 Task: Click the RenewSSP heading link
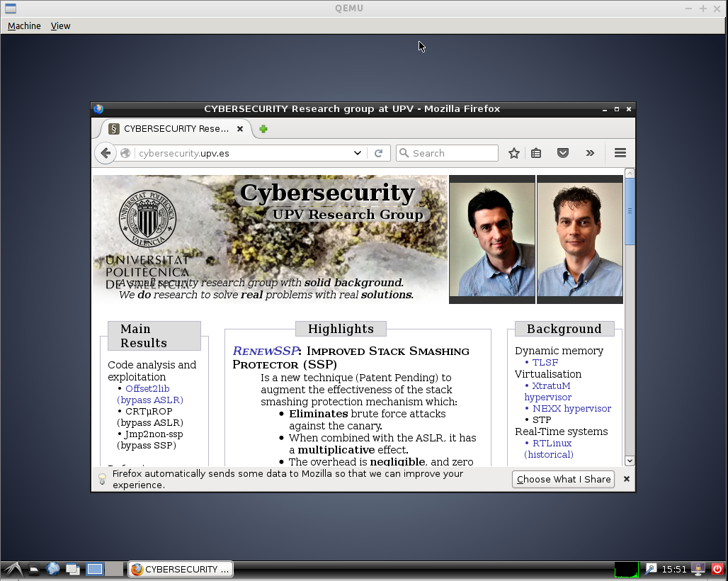coord(264,351)
